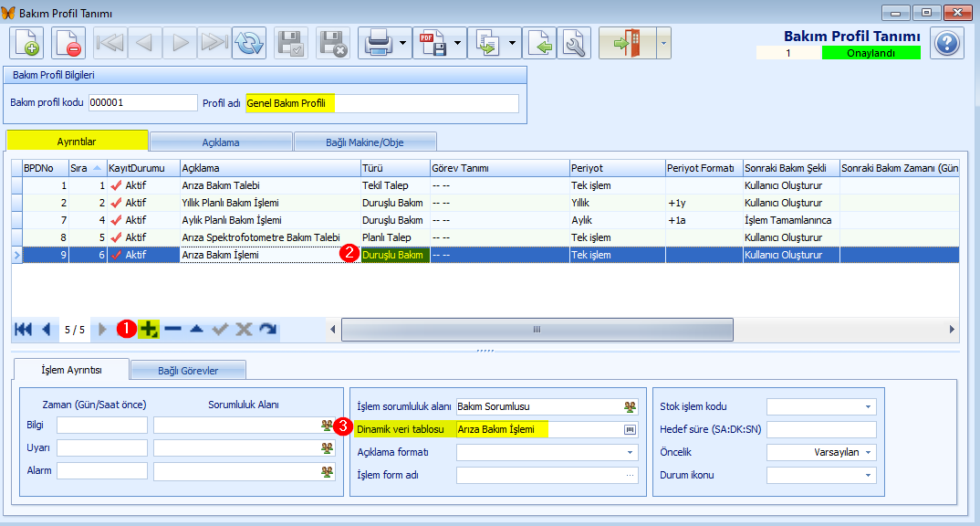The width and height of the screenshot is (980, 526).
Task: Delete the current profile record
Action: click(68, 43)
